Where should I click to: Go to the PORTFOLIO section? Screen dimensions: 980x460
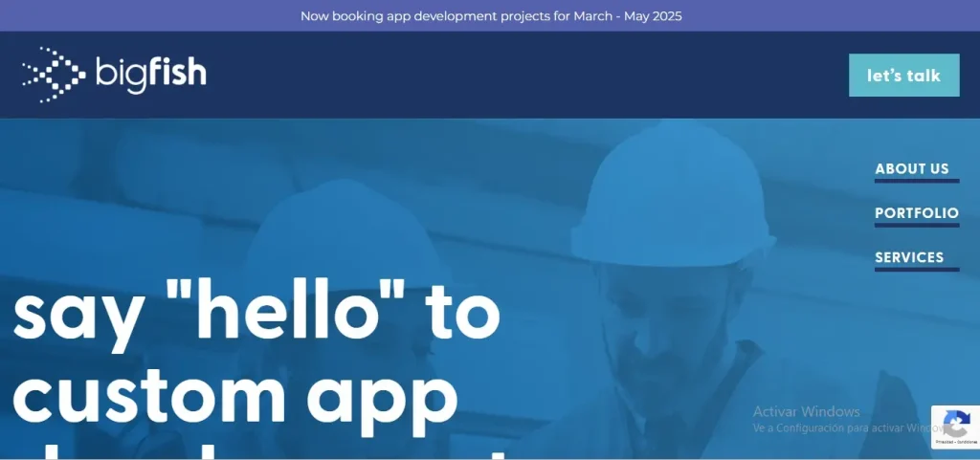(916, 213)
